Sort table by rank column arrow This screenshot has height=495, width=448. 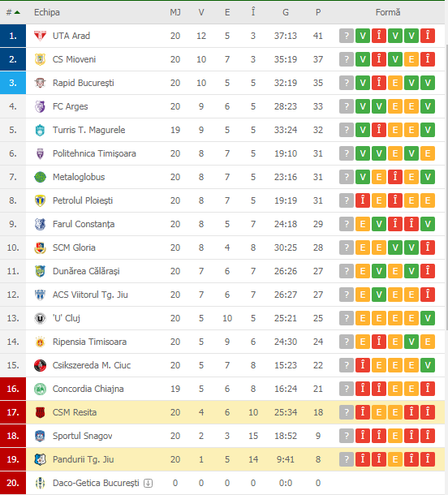(17, 12)
